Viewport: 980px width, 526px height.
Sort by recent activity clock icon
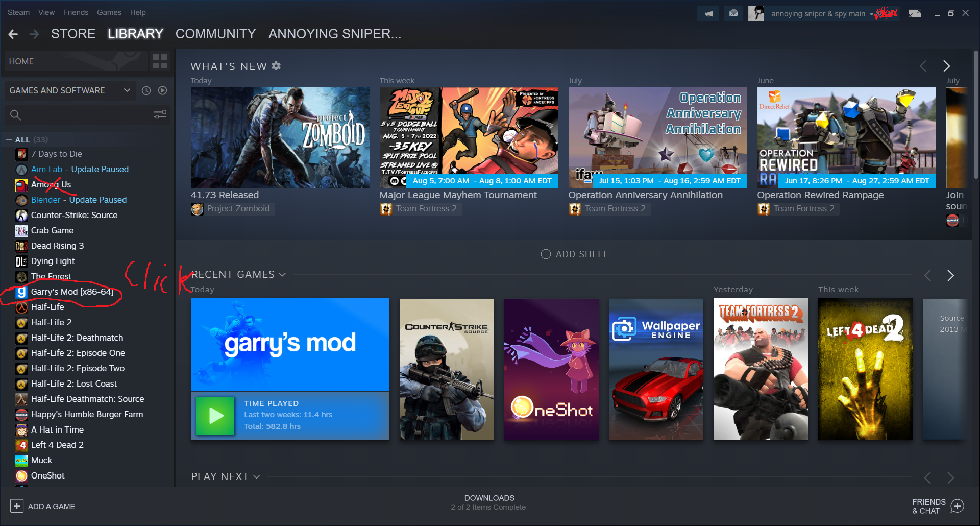(x=146, y=90)
